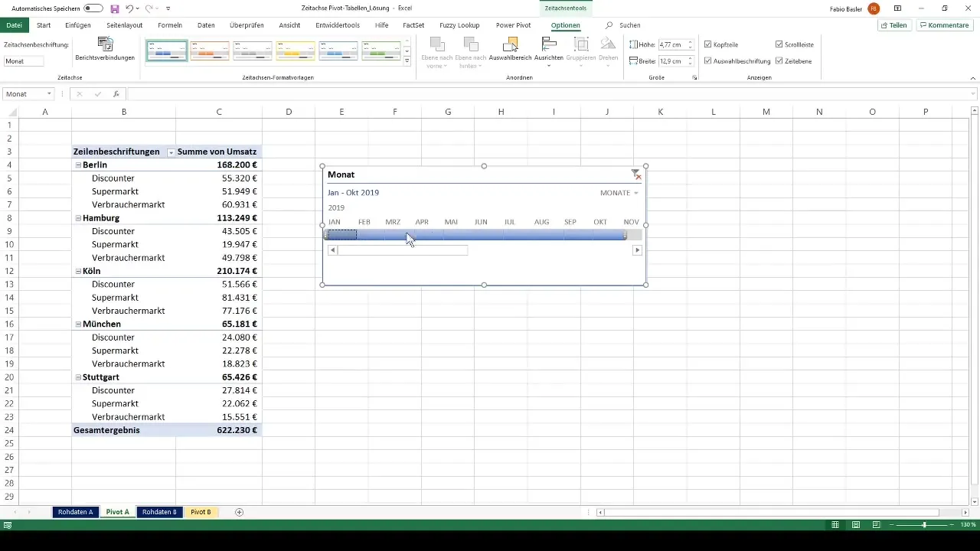980x551 pixels.
Task: Collapse the Hamburg group
Action: click(78, 218)
